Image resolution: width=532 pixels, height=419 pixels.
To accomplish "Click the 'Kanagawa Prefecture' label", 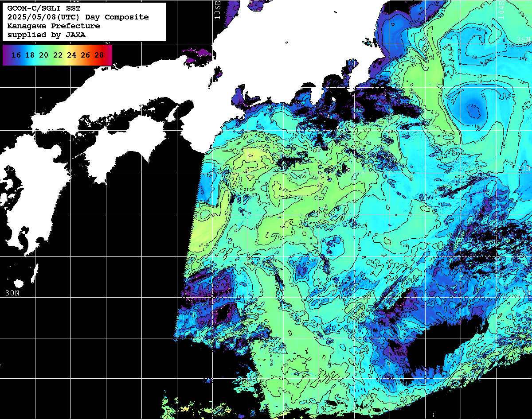I will pyautogui.click(x=53, y=26).
